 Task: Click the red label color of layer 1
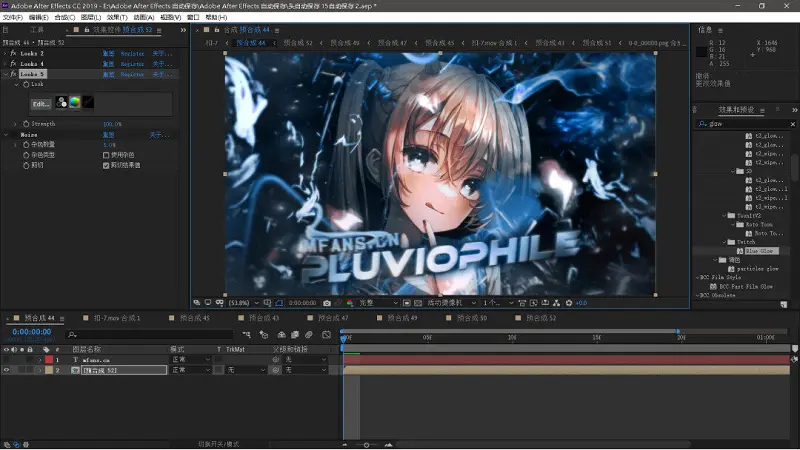tap(49, 360)
